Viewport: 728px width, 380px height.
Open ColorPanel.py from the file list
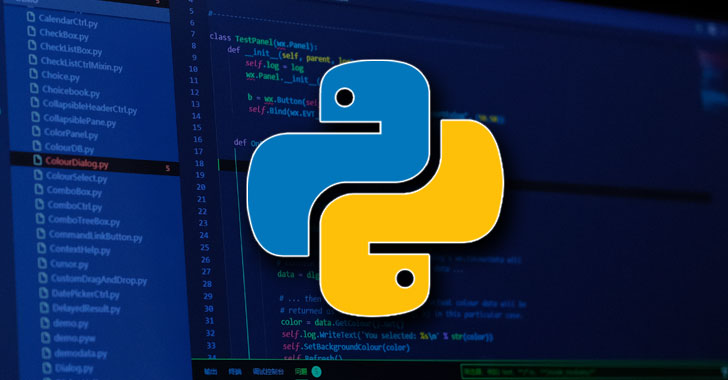pos(71,133)
